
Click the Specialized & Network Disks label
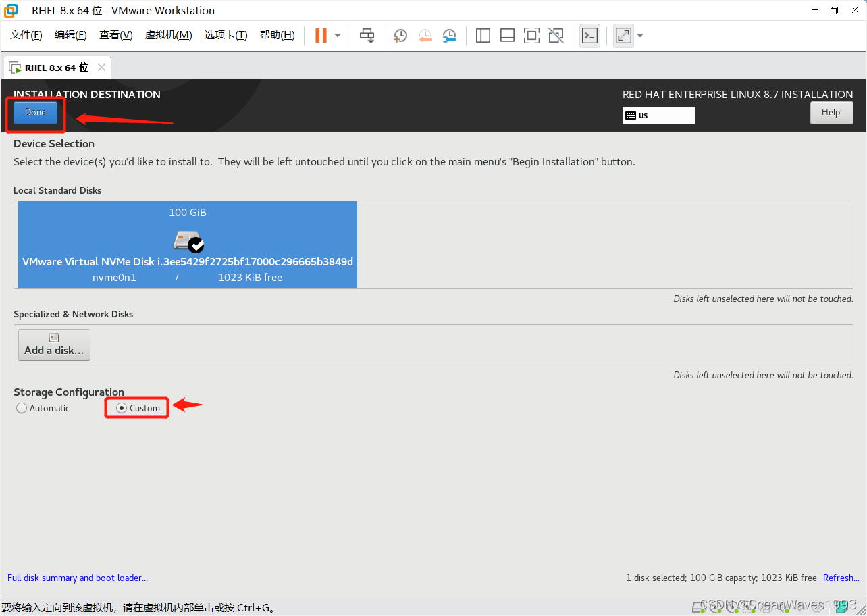[x=74, y=314]
